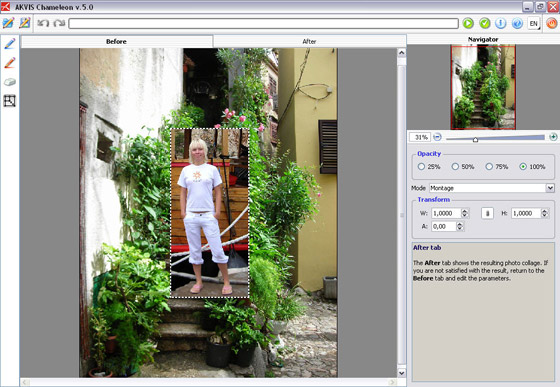Click the blue help question icon
560x387 pixels.
pos(517,24)
